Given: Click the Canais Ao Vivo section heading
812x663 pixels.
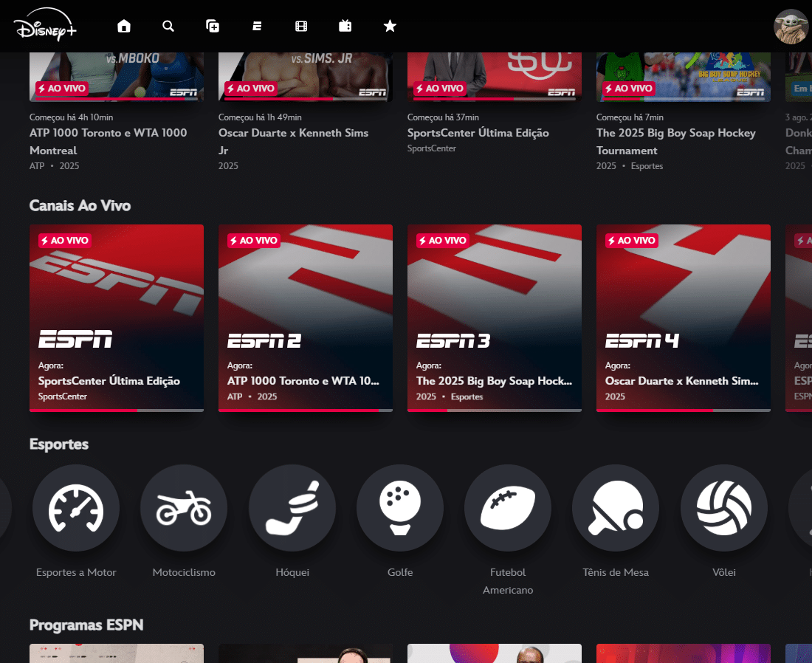Looking at the screenshot, I should [80, 206].
